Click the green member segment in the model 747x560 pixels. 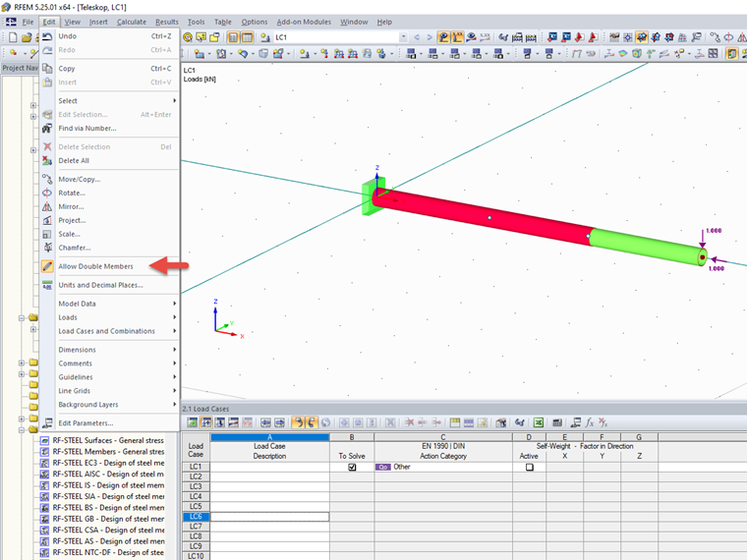point(648,246)
